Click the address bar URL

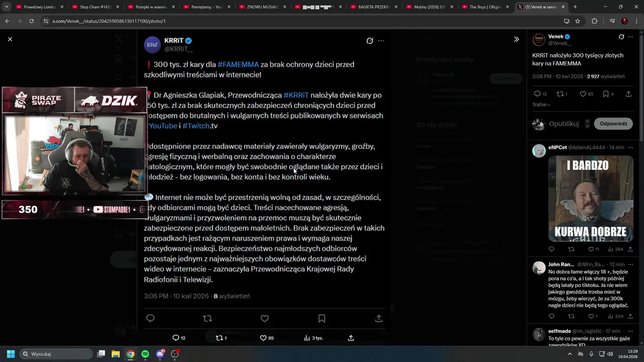pyautogui.click(x=109, y=21)
